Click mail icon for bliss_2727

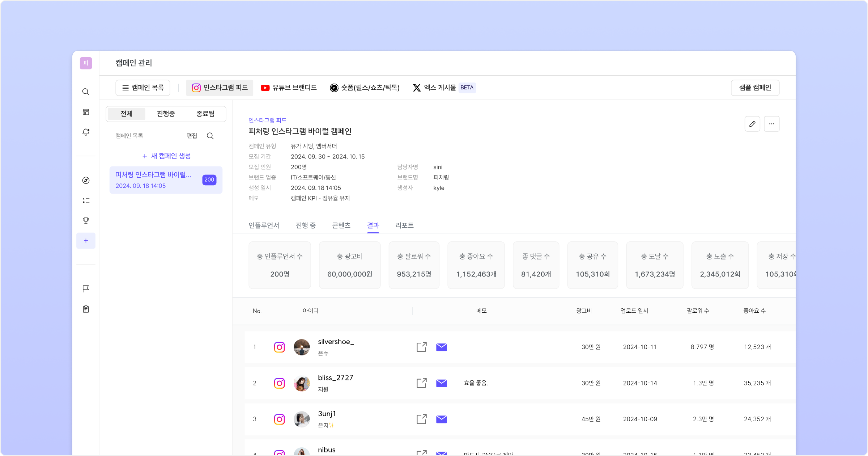442,383
